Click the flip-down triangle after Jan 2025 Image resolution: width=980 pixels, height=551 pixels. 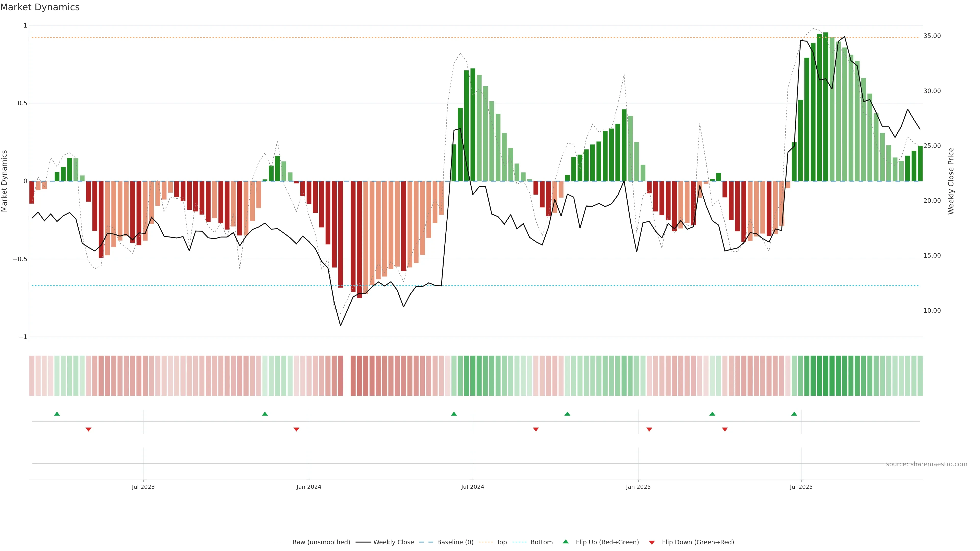650,429
